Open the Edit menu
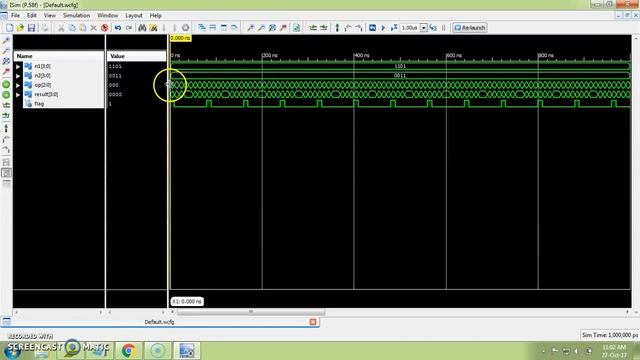Image resolution: width=640 pixels, height=360 pixels. pyautogui.click(x=32, y=15)
